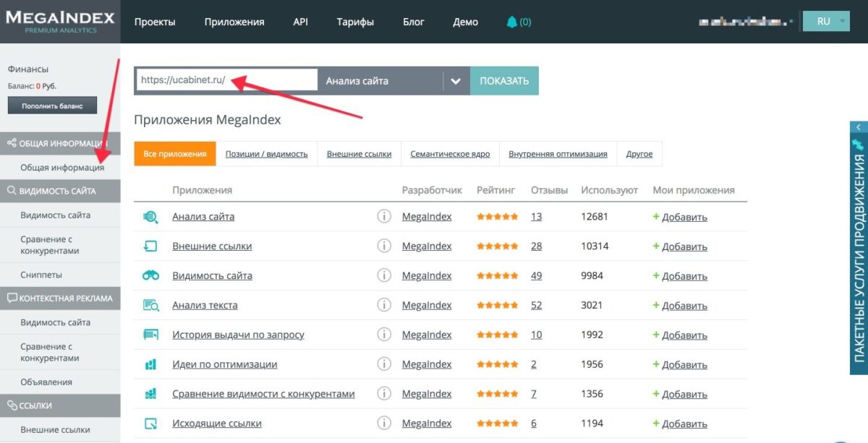Add Анализ сайта to my apps

pyautogui.click(x=680, y=217)
